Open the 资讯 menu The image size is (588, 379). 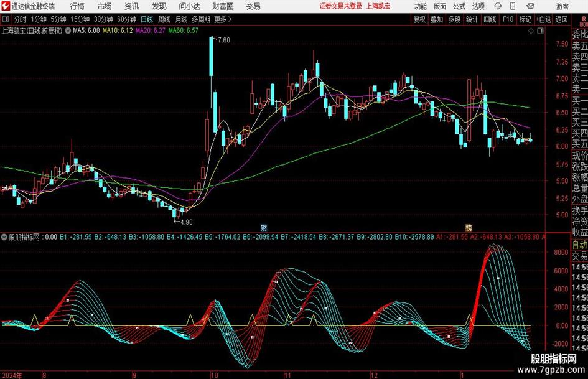pyautogui.click(x=132, y=6)
